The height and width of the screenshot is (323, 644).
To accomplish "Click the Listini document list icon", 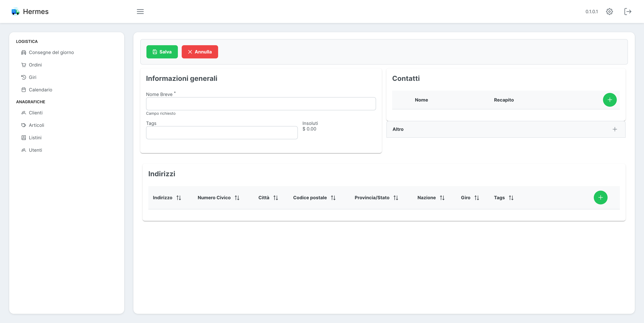I will (24, 137).
